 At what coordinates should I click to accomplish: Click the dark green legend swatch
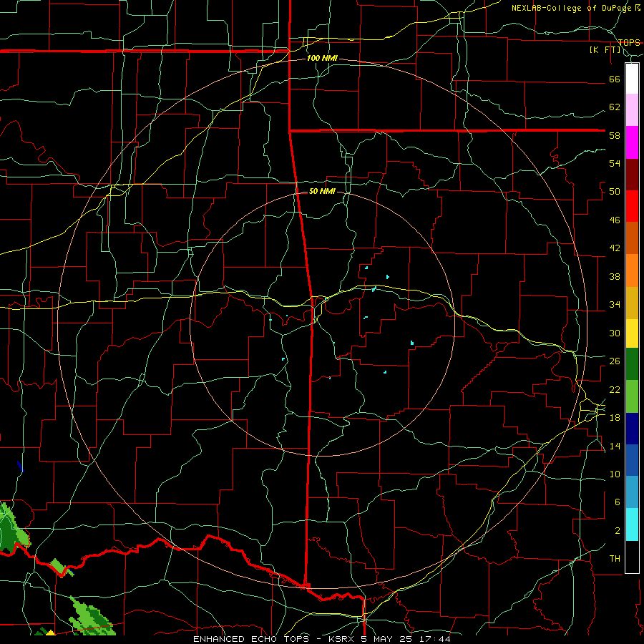click(632, 364)
